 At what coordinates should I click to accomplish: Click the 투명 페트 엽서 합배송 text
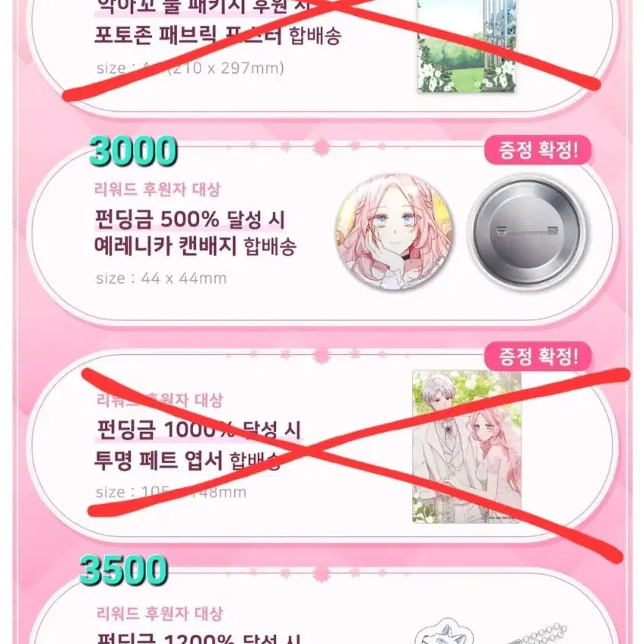187,460
